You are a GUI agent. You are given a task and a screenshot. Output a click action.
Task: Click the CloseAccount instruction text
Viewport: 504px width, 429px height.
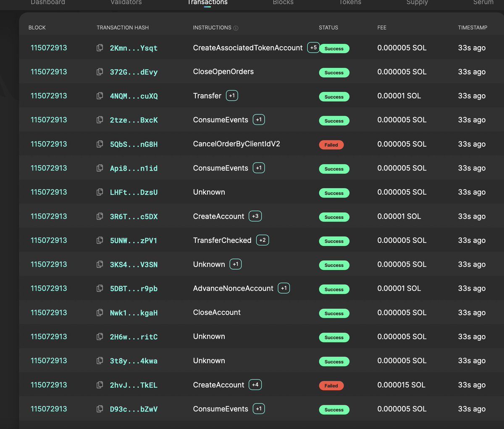(x=217, y=312)
